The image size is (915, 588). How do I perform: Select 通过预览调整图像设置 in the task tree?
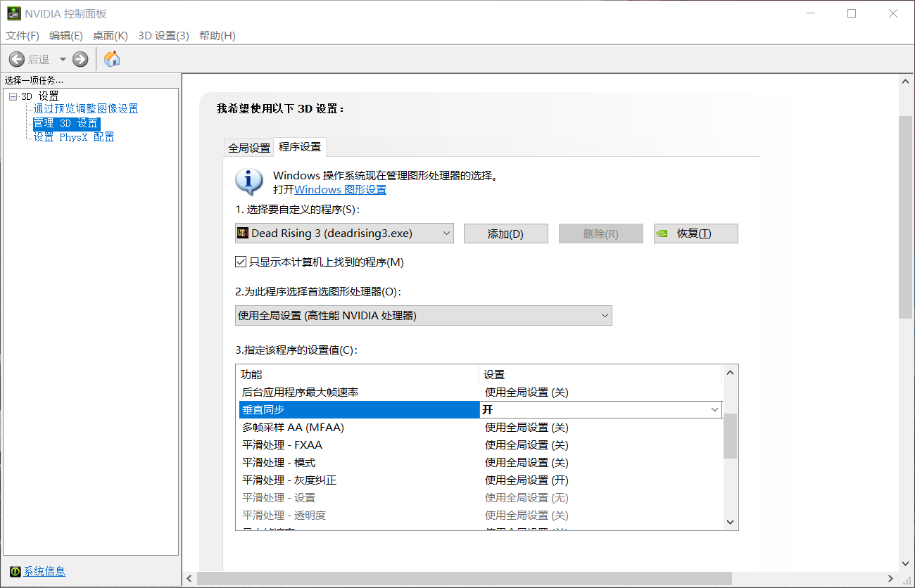coord(86,109)
